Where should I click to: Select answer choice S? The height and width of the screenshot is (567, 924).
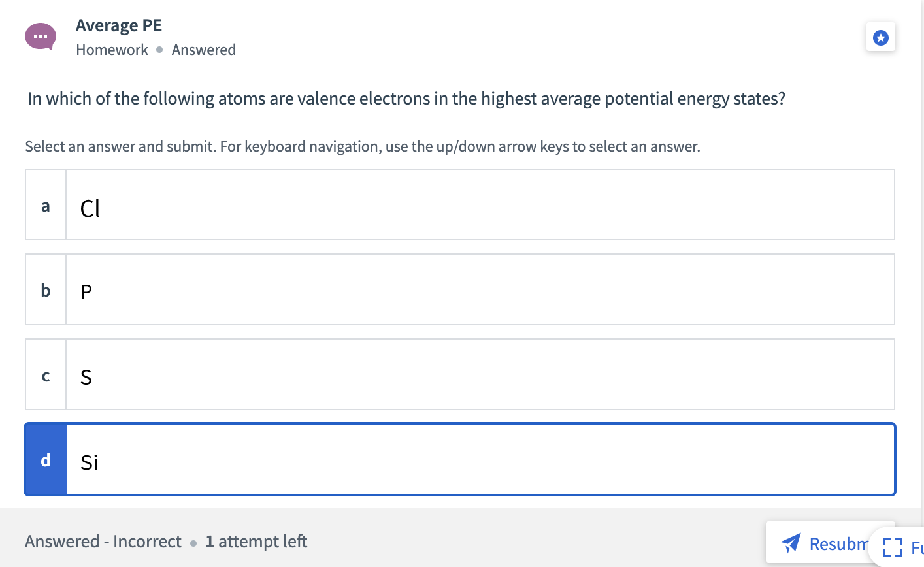(457, 374)
